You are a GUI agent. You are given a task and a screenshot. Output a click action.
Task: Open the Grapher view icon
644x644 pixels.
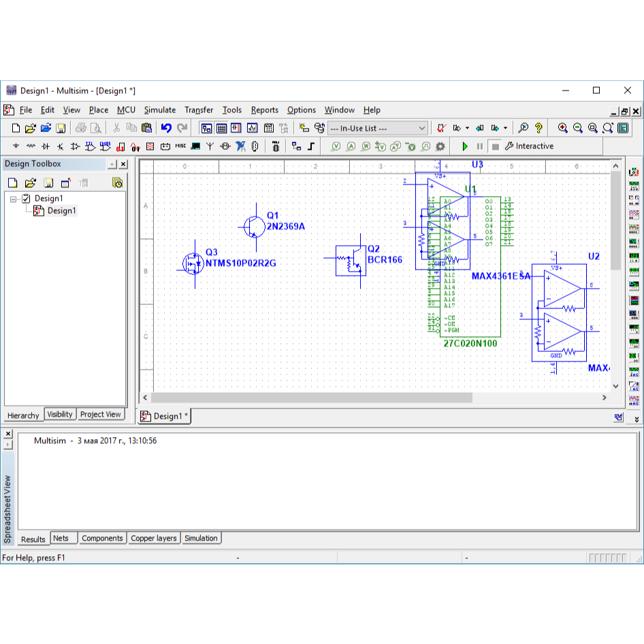pos(253,128)
